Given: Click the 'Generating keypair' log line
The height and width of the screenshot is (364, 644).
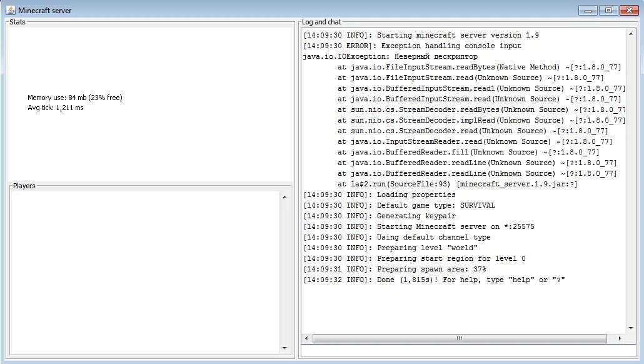Looking at the screenshot, I should pyautogui.click(x=379, y=216).
